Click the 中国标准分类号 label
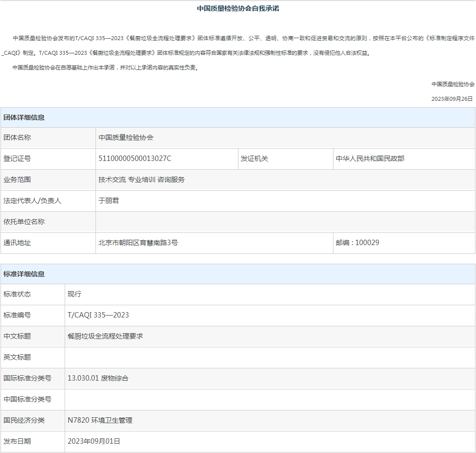Image resolution: width=476 pixels, height=453 pixels. (27, 399)
